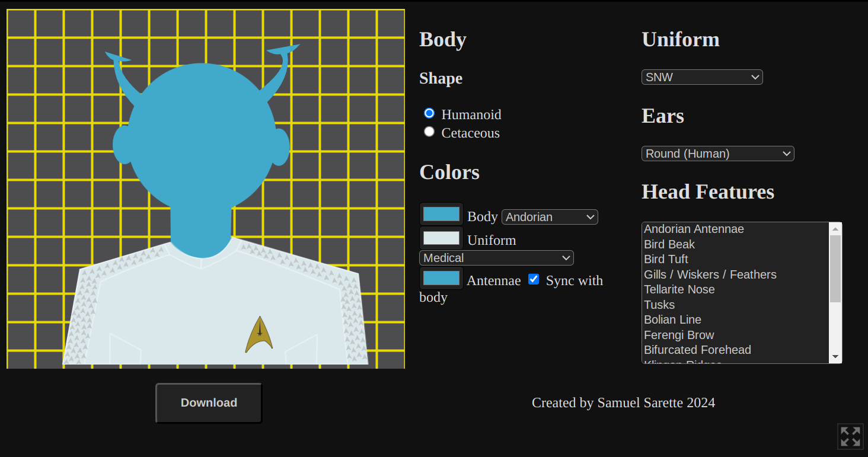Click the Created by Samuel Sarette 2024 text
Viewport: 868px width, 457px height.
point(623,403)
